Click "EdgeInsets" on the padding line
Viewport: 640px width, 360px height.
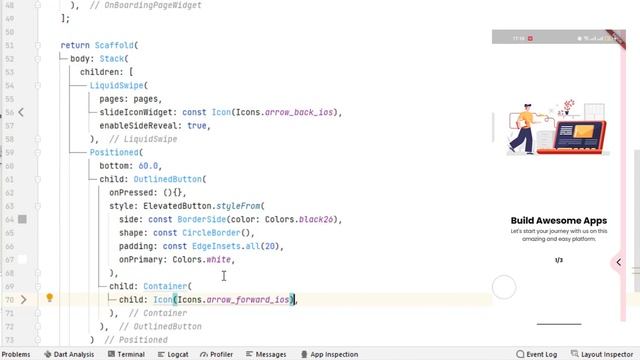[216, 246]
